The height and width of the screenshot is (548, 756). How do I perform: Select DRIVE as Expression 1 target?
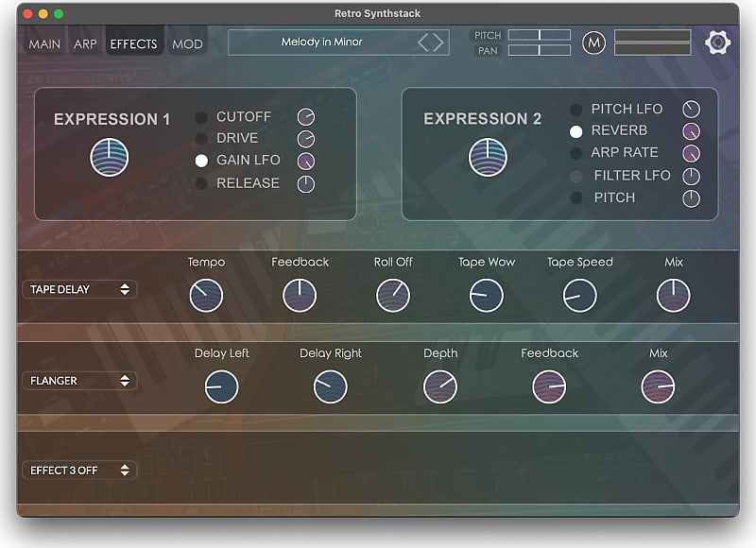point(199,139)
